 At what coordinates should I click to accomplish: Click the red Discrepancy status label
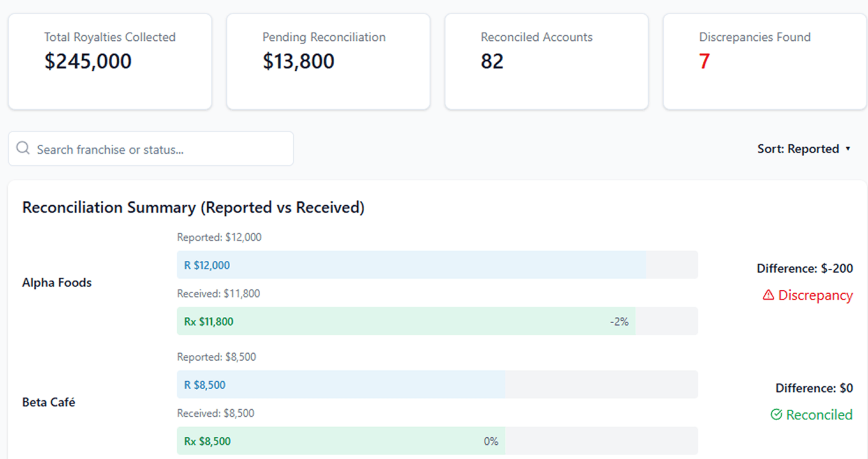pos(815,295)
